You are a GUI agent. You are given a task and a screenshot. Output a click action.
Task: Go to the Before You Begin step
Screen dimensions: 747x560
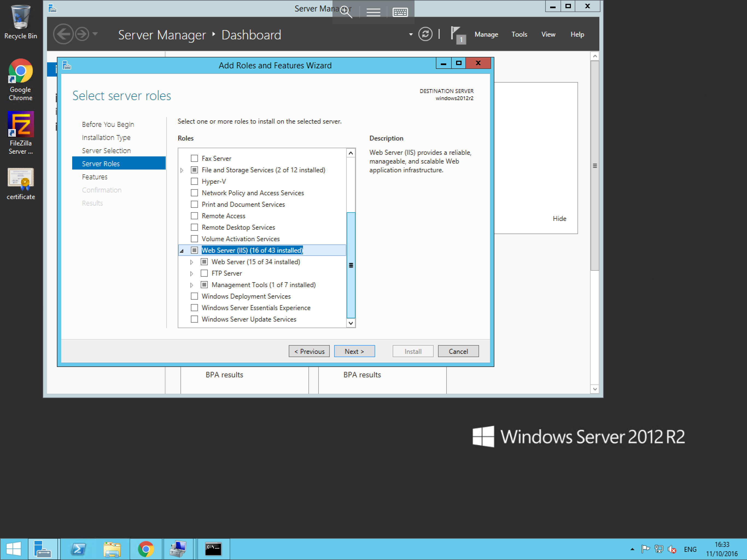tap(108, 124)
